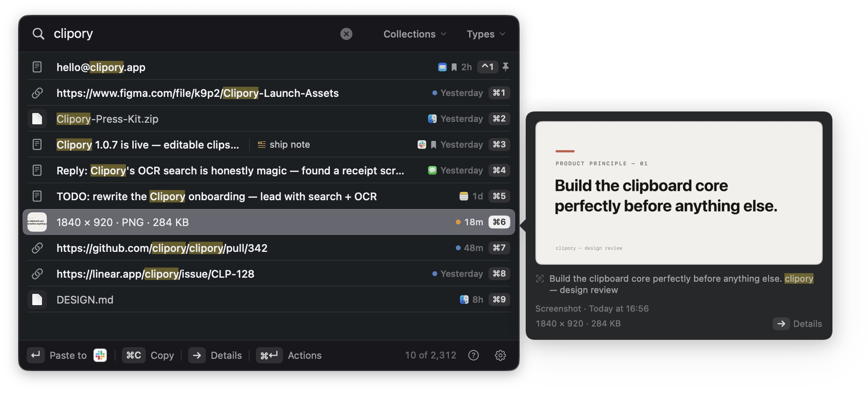Click the ⌘2 shortcut badge

pos(499,119)
